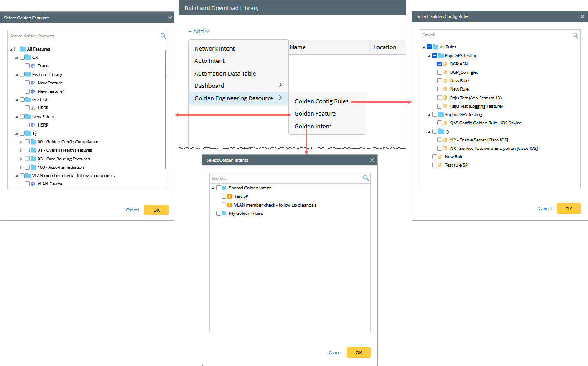This screenshot has height=366, width=588.
Task: Click the Shared Golden Intent folder icon
Action: (225, 188)
